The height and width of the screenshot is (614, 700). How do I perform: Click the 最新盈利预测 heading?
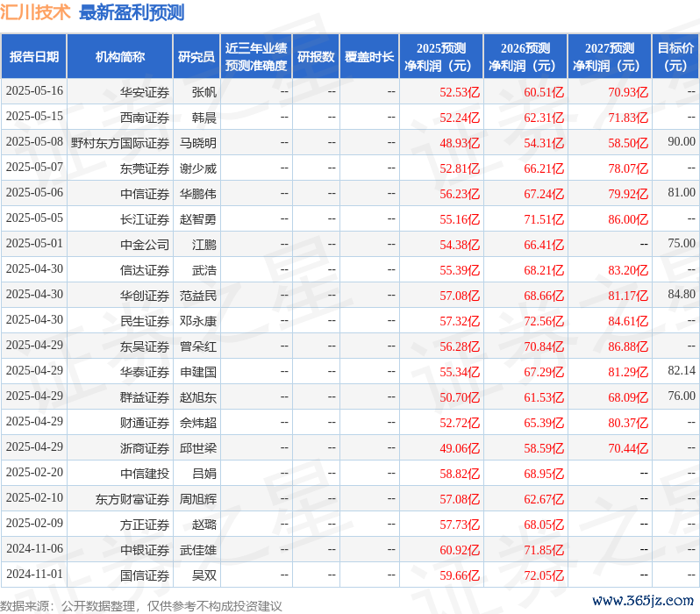(x=132, y=12)
